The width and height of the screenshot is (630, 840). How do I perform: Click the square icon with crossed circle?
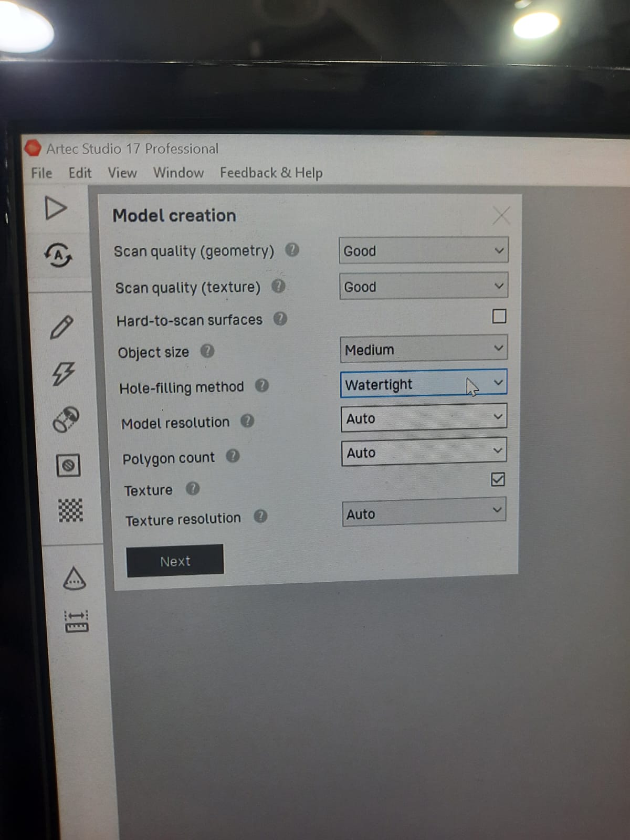(68, 465)
